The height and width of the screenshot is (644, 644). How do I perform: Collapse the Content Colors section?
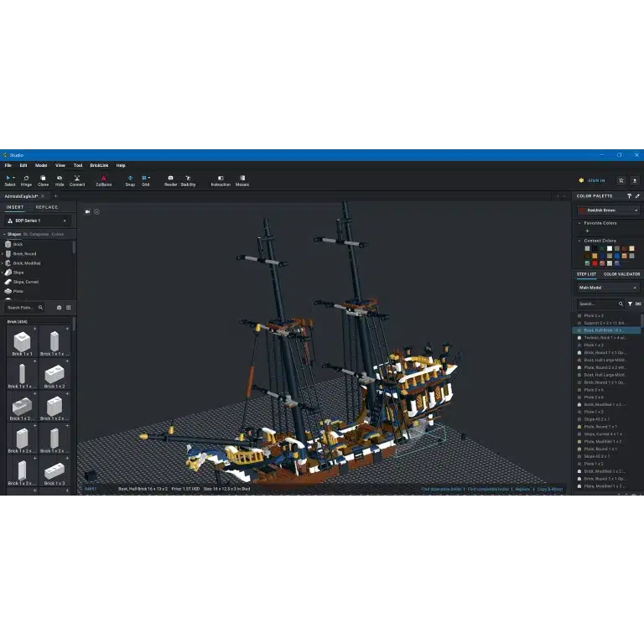(x=579, y=241)
